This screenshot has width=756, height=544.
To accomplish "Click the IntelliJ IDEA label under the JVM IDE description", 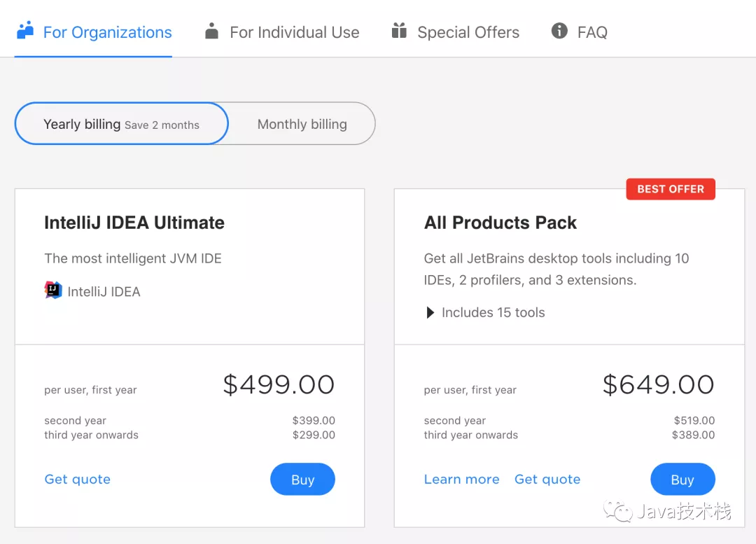I will tap(103, 291).
